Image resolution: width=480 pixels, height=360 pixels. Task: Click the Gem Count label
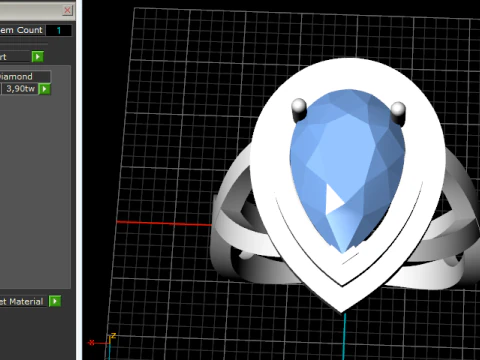(21, 30)
